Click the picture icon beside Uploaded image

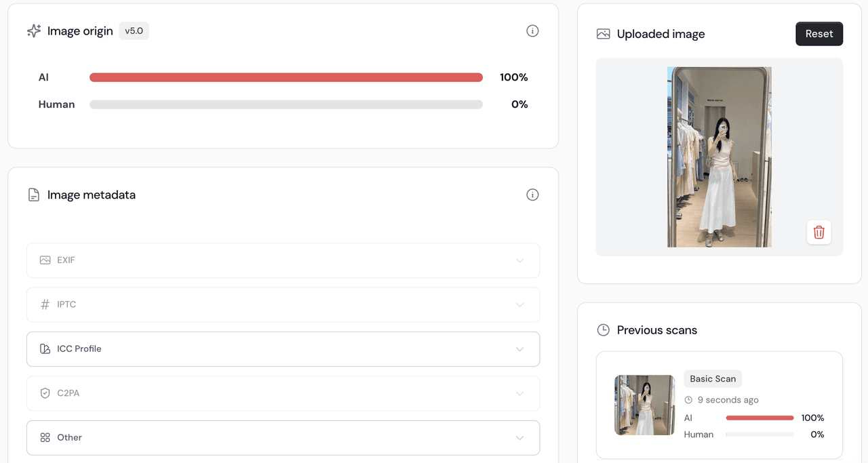(603, 34)
